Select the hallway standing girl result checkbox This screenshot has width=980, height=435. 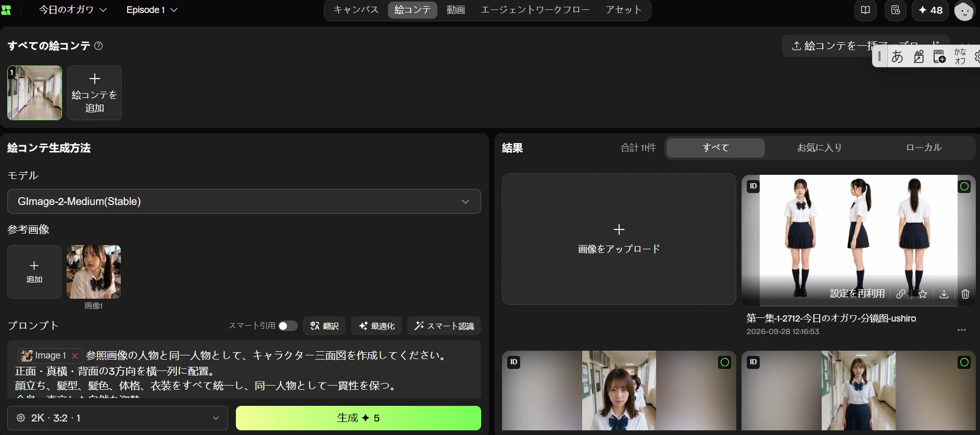964,362
